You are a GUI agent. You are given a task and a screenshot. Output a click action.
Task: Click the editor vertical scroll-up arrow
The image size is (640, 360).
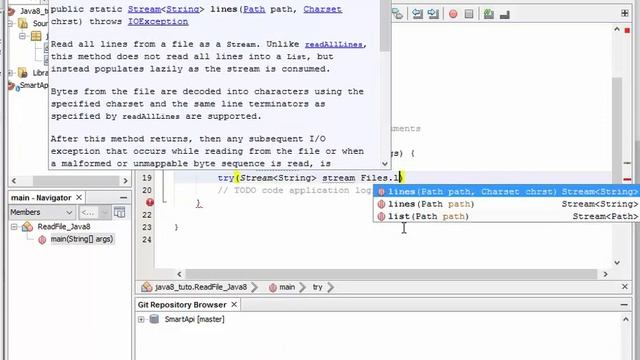(617, 29)
